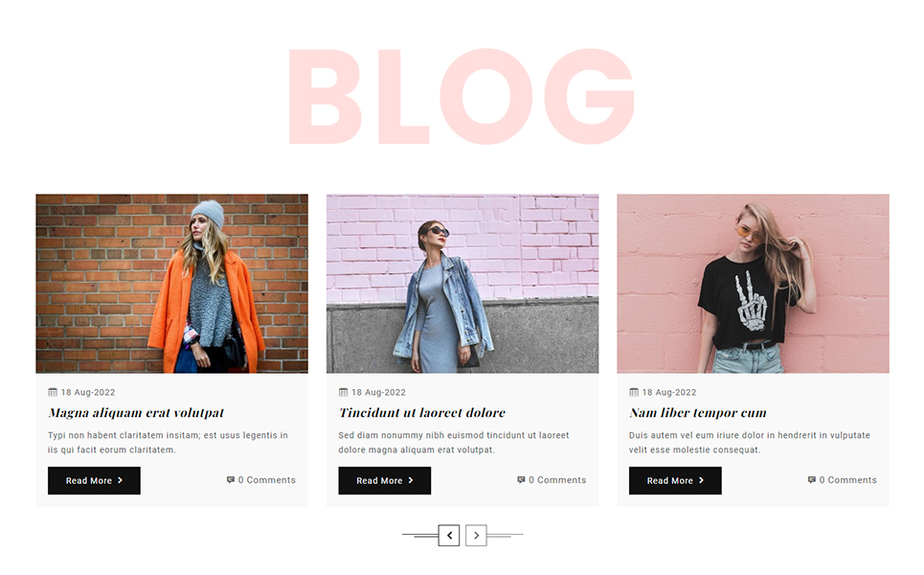924x575 pixels.
Task: Open Read More for Magna aliquam erat volutpat
Action: pos(94,481)
